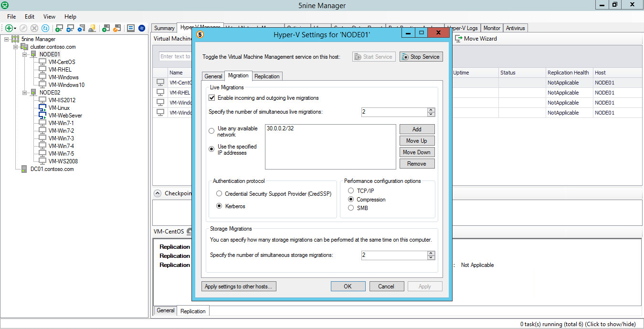The width and height of the screenshot is (644, 329).
Task: Click the grayed-out pencil edit toolbar icon
Action: (23, 29)
